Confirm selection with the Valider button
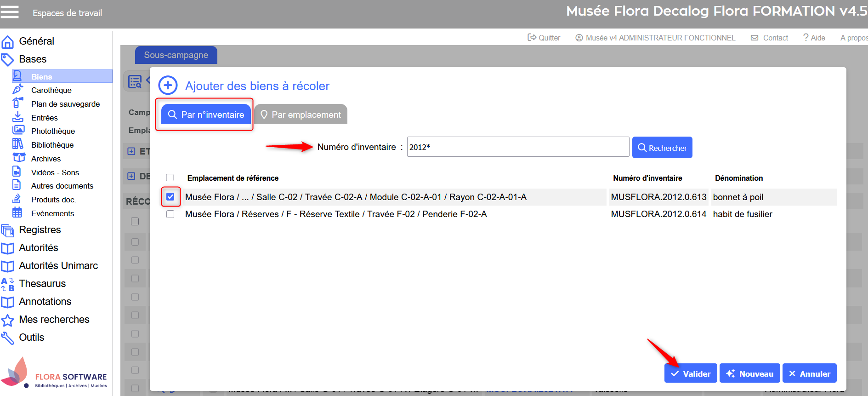The width and height of the screenshot is (868, 396). pos(691,373)
